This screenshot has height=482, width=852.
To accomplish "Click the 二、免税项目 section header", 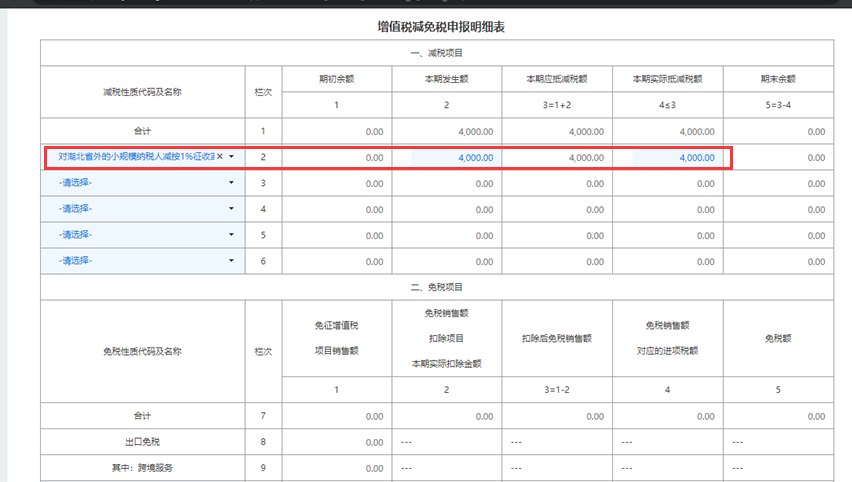I will click(x=437, y=287).
